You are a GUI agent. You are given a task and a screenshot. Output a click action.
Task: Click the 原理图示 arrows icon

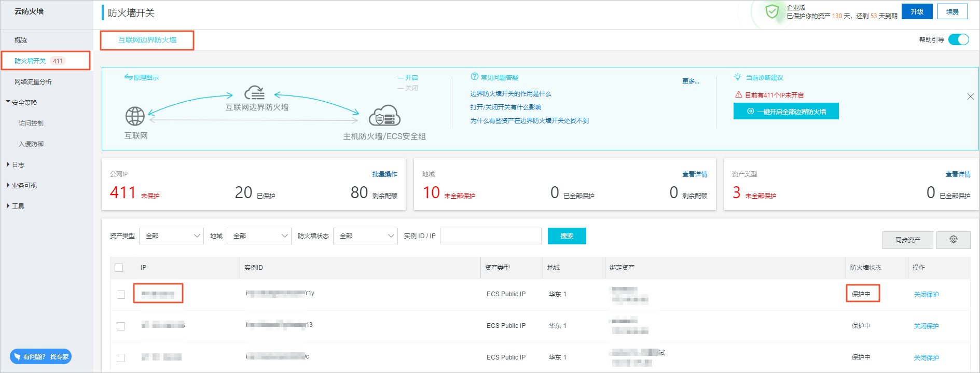click(128, 77)
